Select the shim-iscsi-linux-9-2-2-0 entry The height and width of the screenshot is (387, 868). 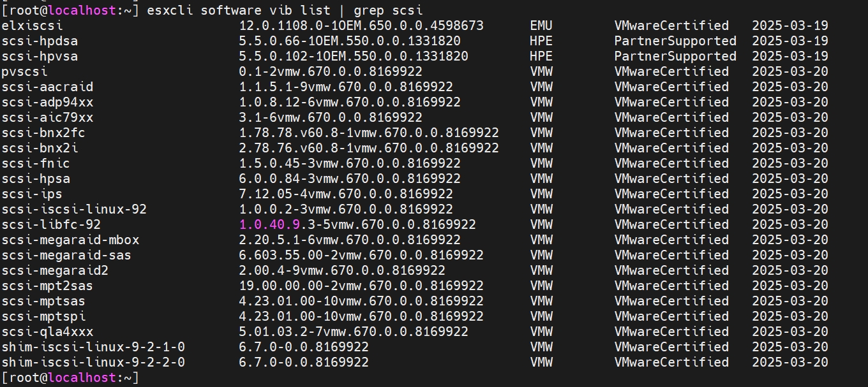[x=93, y=362]
